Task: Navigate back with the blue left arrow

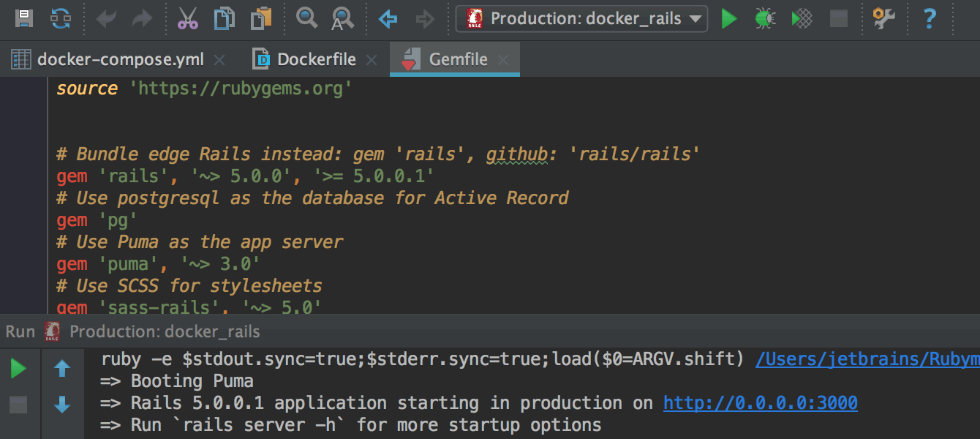Action: pyautogui.click(x=388, y=18)
